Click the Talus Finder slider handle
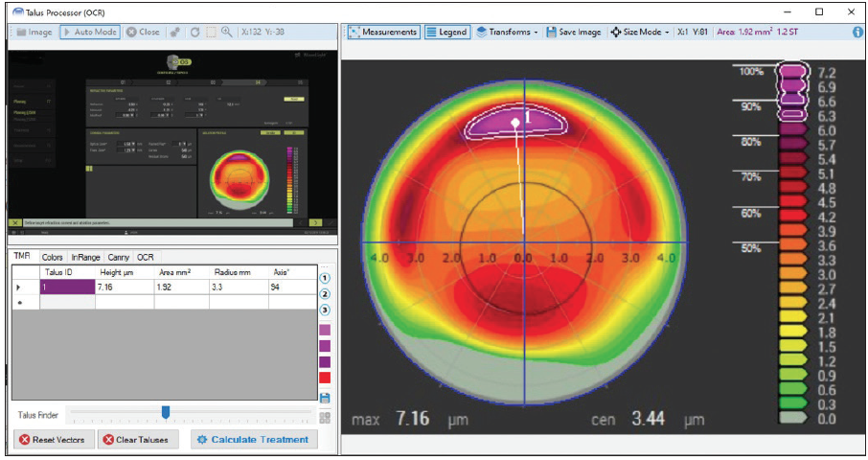 pos(166,412)
